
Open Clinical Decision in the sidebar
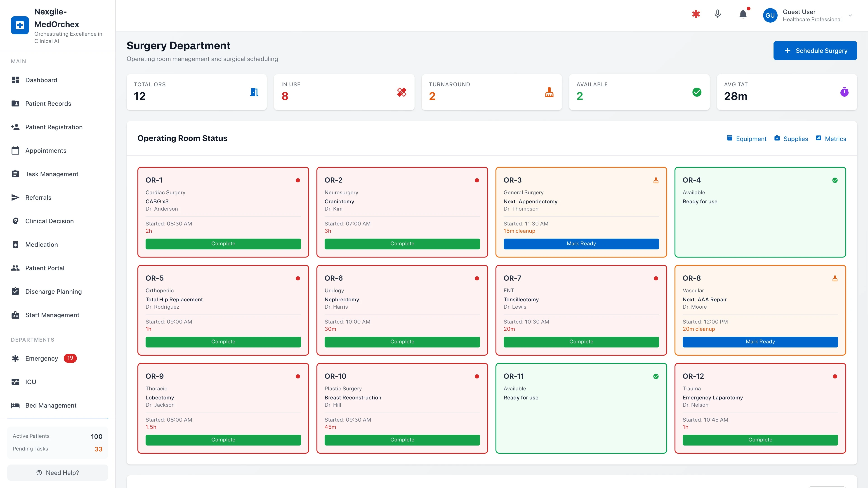(x=49, y=221)
